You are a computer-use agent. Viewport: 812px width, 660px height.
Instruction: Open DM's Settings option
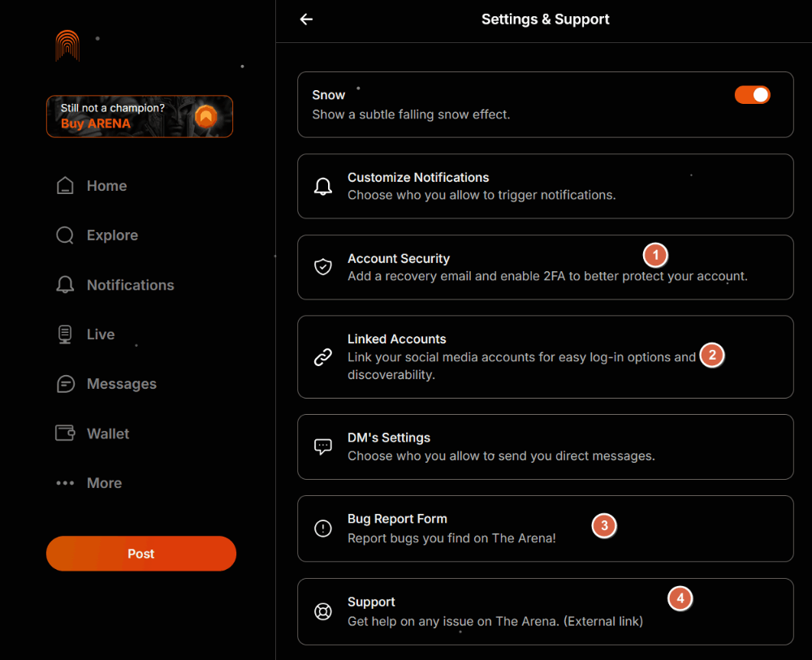click(545, 446)
